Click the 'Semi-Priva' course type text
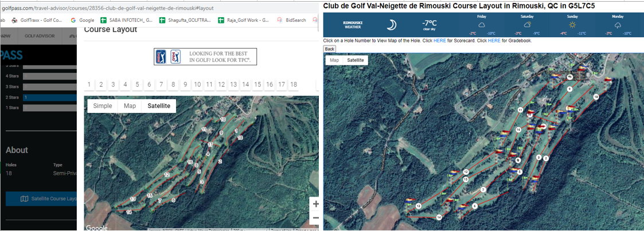Viewport: 644px width, 231px height. tap(65, 173)
